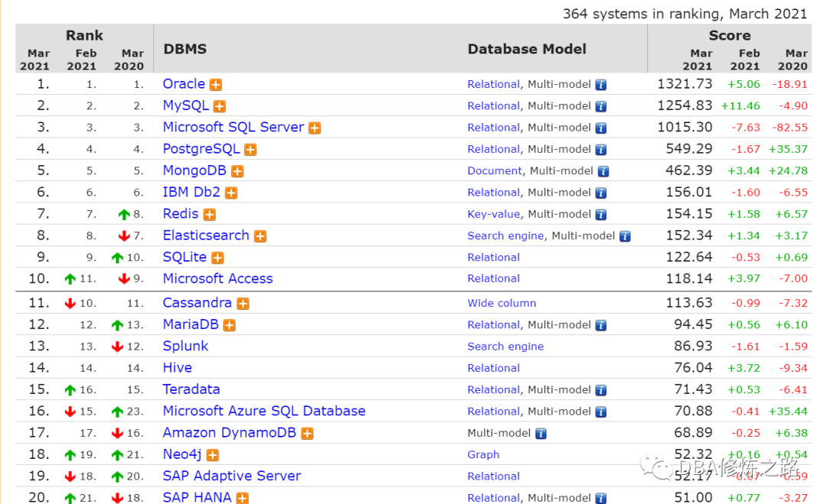Click the info icon in the IBM Db2 row
Screen dimensions: 826x504
click(x=601, y=193)
